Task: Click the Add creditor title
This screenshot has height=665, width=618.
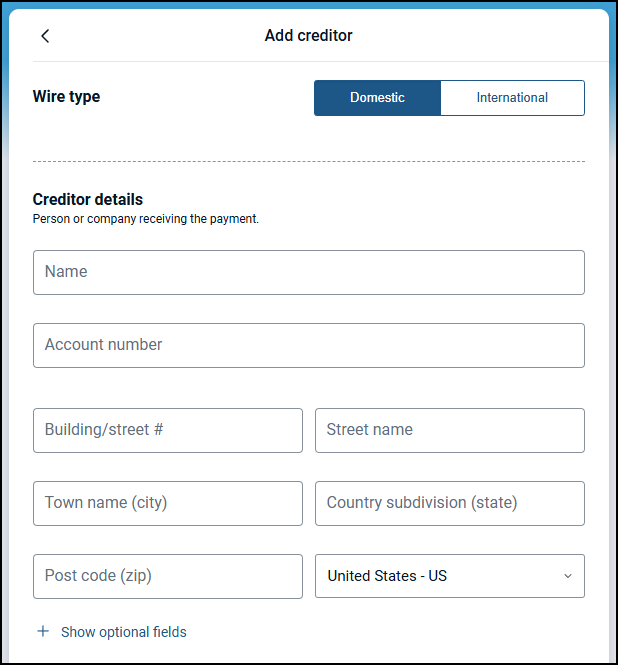Action: [308, 36]
